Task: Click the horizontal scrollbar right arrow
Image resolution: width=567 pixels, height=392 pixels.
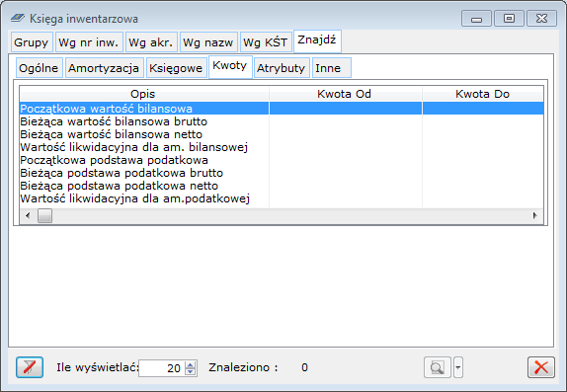Action: (535, 216)
